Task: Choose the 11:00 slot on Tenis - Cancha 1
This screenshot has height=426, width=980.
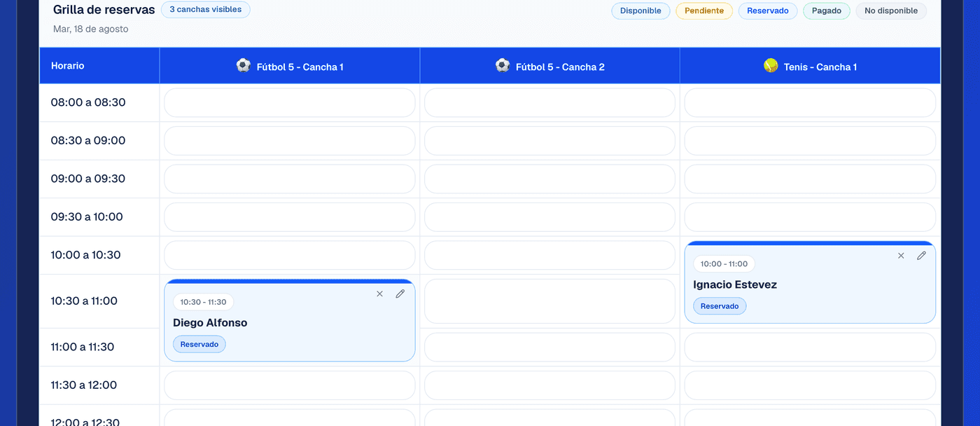Action: click(x=810, y=347)
